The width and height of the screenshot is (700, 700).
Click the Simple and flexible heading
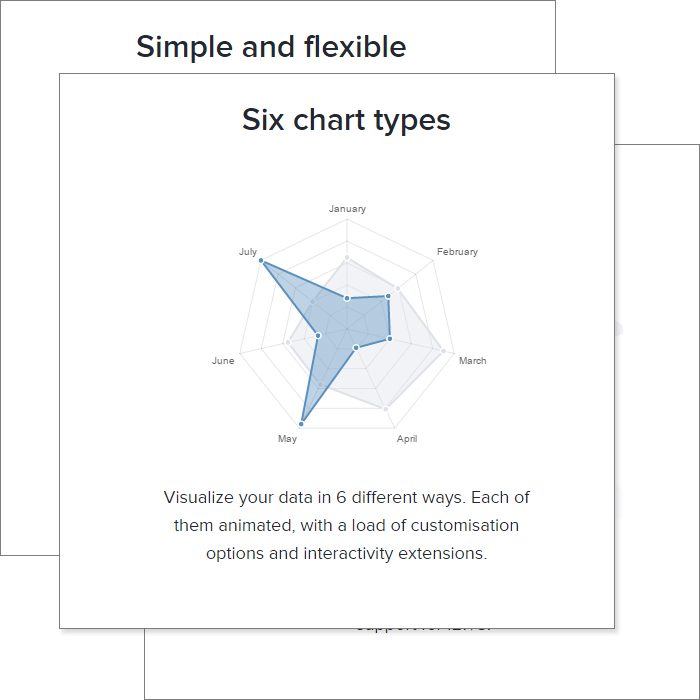(x=271, y=46)
